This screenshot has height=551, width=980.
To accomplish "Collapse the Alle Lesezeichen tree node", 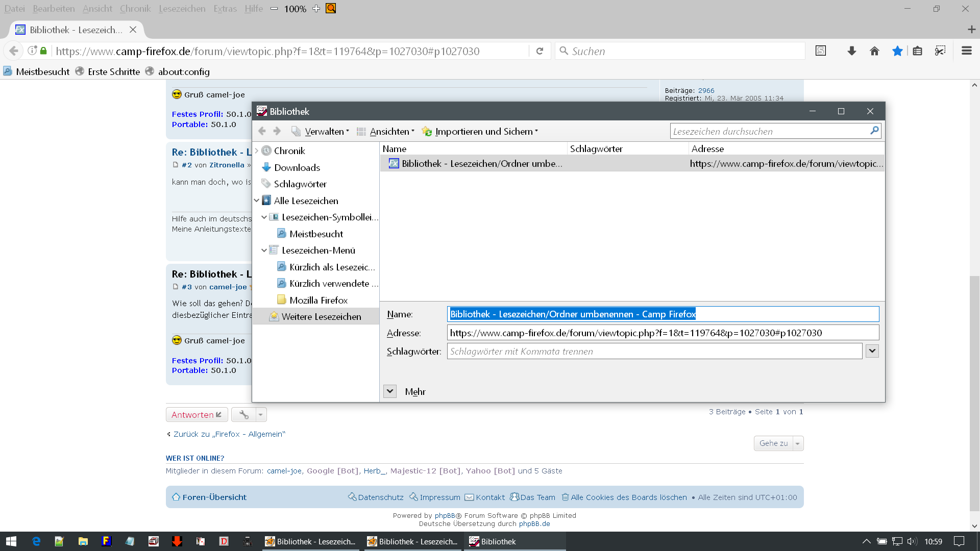I will 257,201.
